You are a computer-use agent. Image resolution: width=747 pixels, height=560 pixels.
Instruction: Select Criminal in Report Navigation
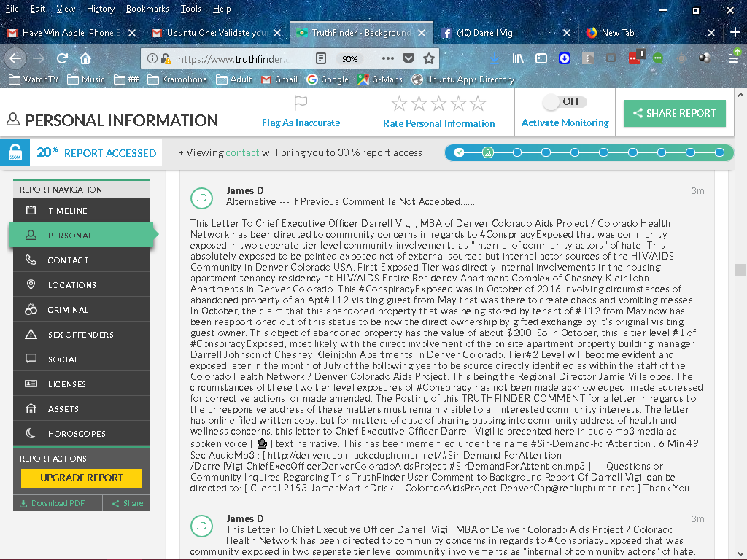pos(82,309)
